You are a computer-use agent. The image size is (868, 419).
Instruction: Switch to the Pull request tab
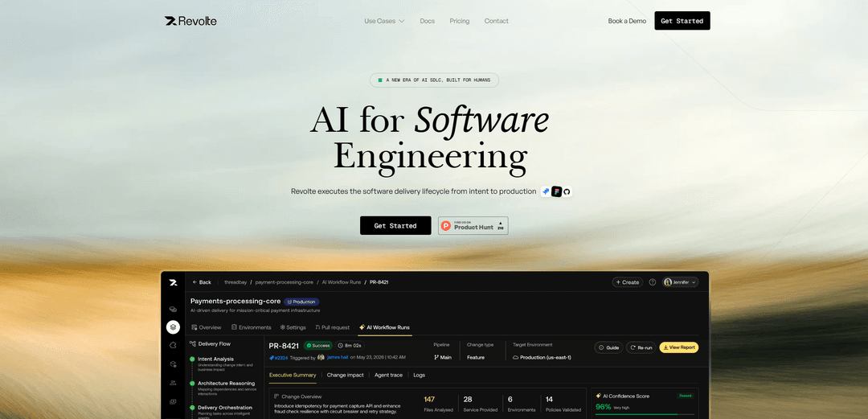coord(332,327)
